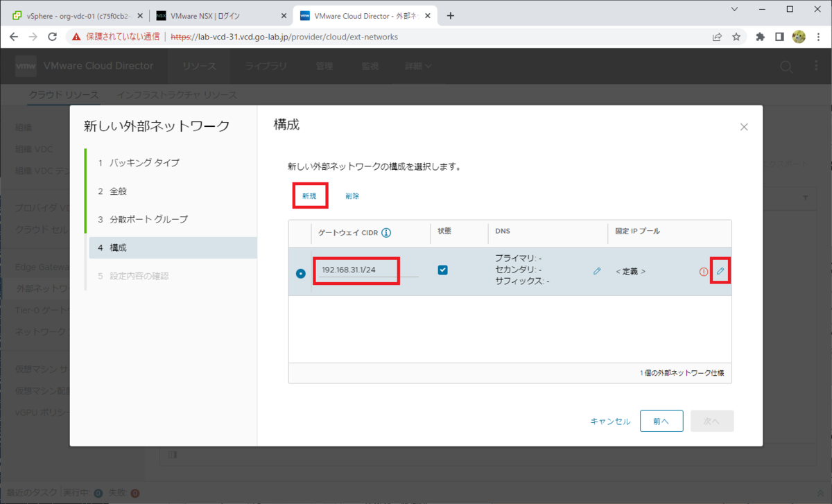Open the tab search chevron in title bar
The width and height of the screenshot is (832, 504).
pos(736,9)
